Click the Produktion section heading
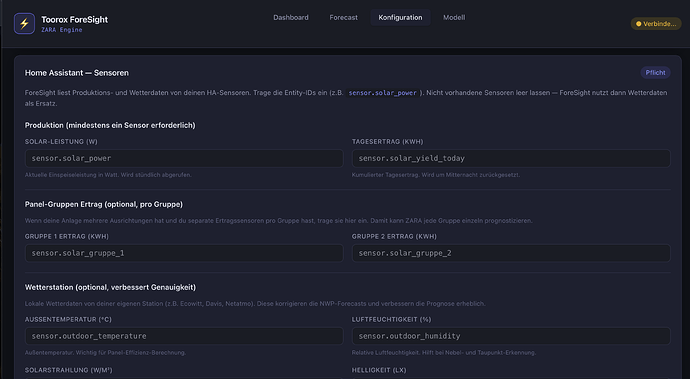The image size is (690, 379). 110,125
